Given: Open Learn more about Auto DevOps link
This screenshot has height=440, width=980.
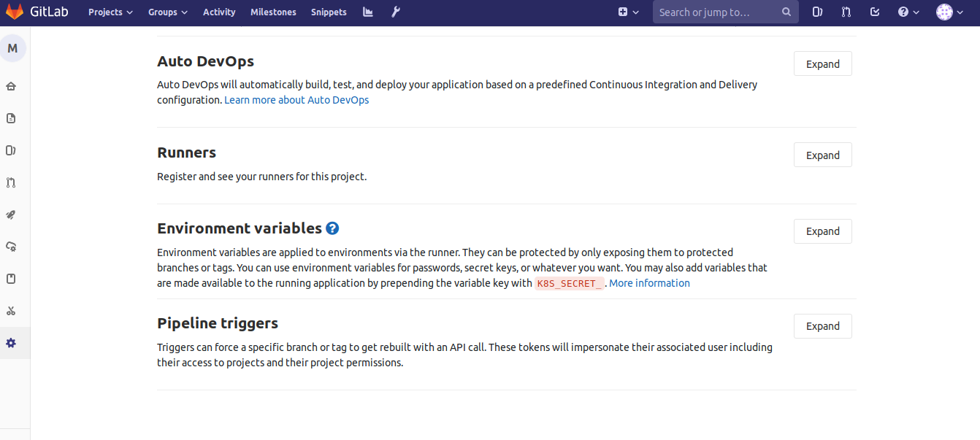Looking at the screenshot, I should (x=296, y=100).
